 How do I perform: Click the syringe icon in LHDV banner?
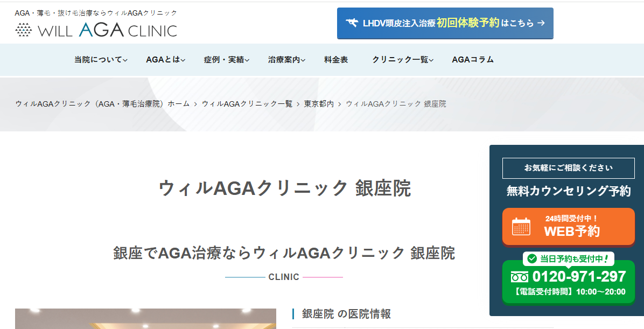pos(352,23)
